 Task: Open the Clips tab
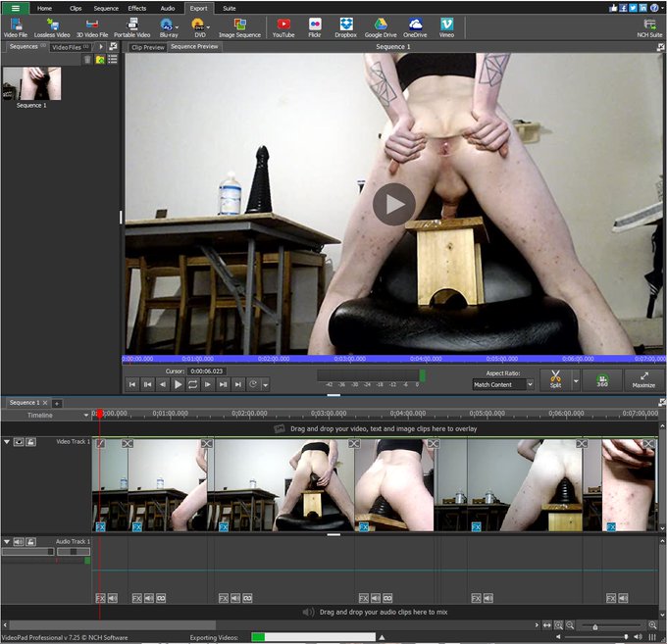(x=76, y=8)
